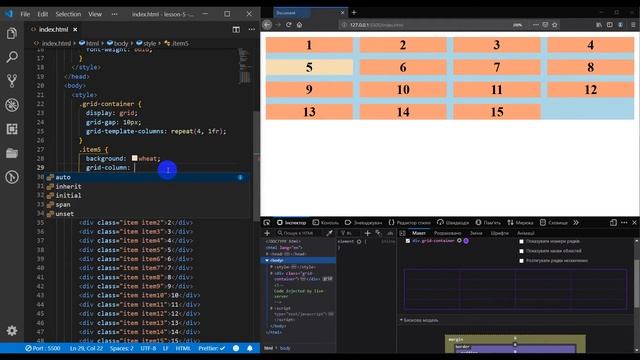Screen dimensions: 640x360
Task: Click the feedback smiley in status bar
Action: click(x=236, y=348)
